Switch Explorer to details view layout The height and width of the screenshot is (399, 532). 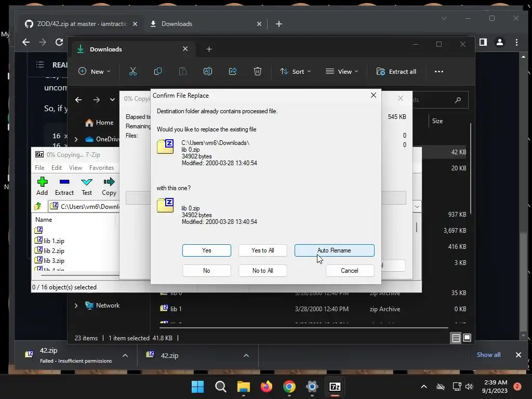(x=456, y=338)
